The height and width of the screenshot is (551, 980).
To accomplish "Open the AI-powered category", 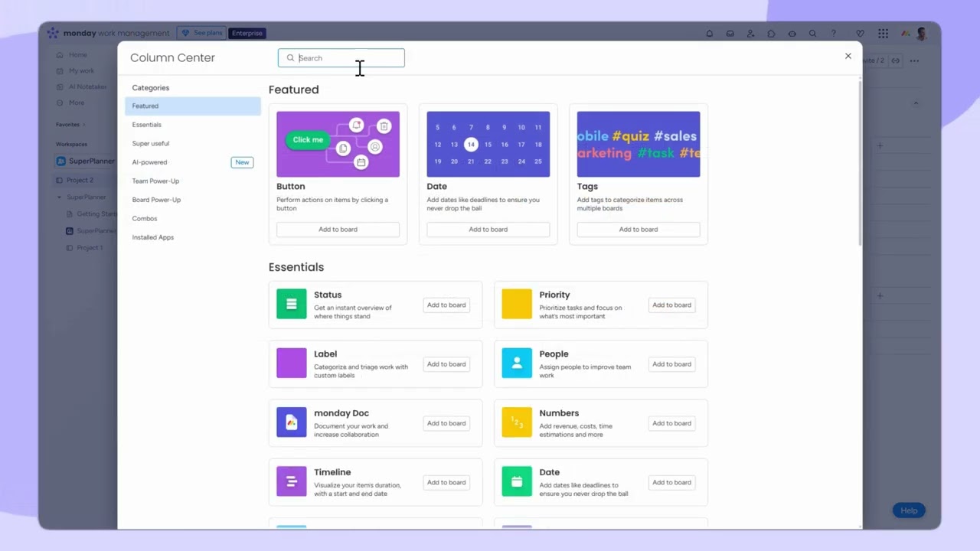I will click(193, 162).
